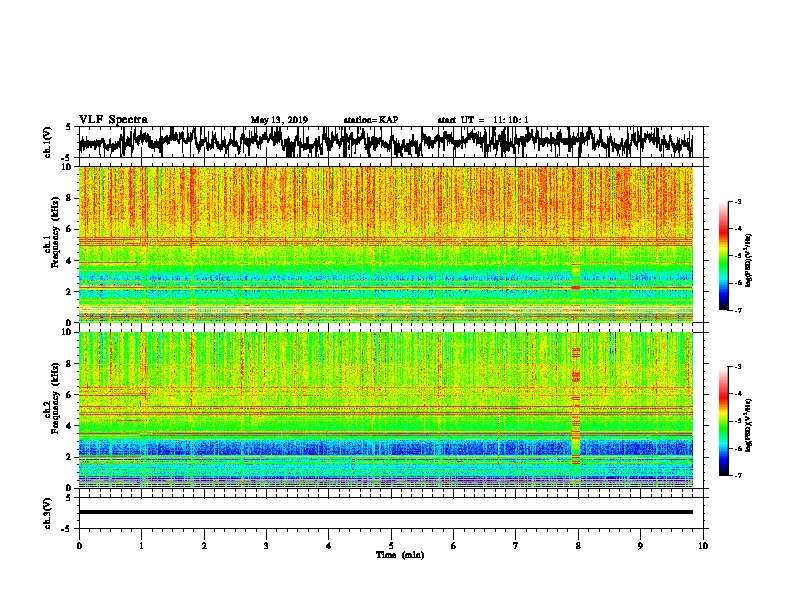Click the ch.2 frequency axis "8" tick label
Screen dimensions: 792x612
70,364
